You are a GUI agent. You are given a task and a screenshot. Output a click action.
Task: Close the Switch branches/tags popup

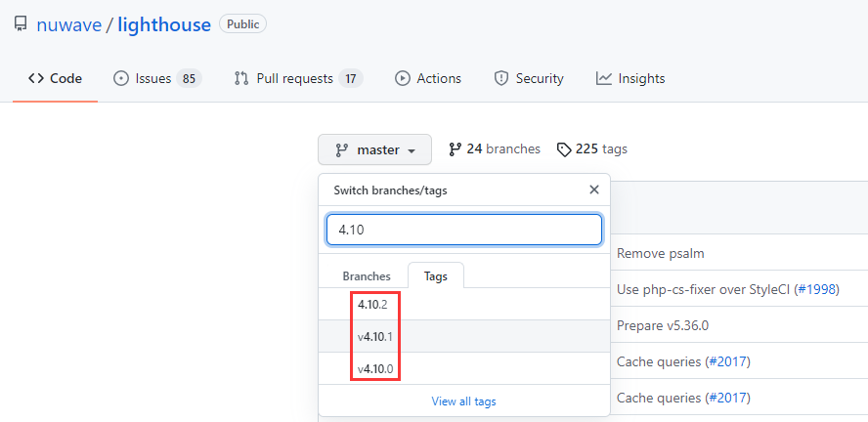click(593, 190)
